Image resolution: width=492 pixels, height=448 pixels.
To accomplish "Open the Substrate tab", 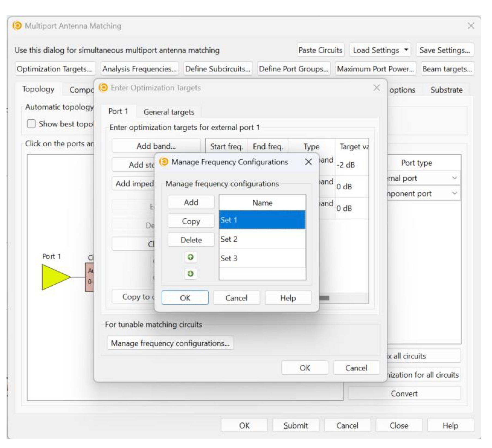I will (x=446, y=90).
